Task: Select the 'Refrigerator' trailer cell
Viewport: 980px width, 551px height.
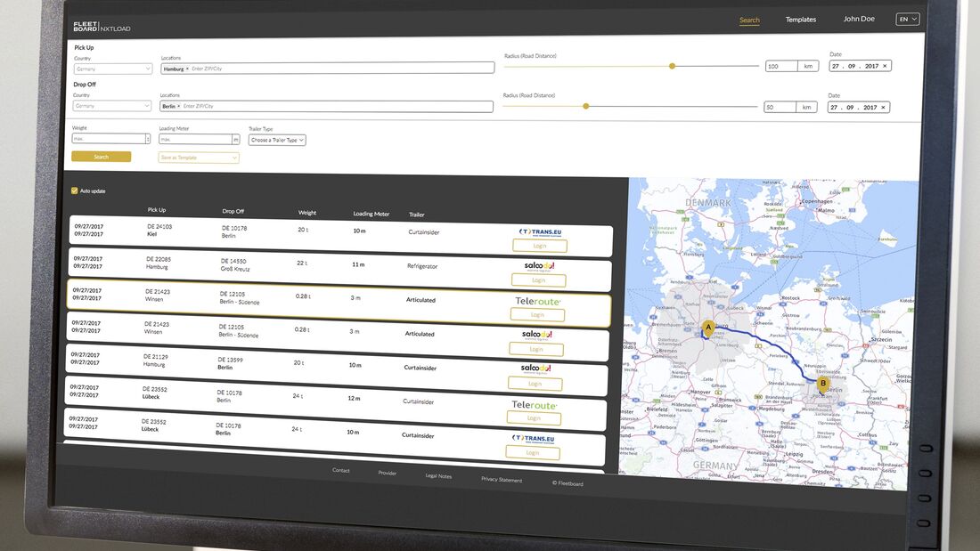Action: coord(422,266)
